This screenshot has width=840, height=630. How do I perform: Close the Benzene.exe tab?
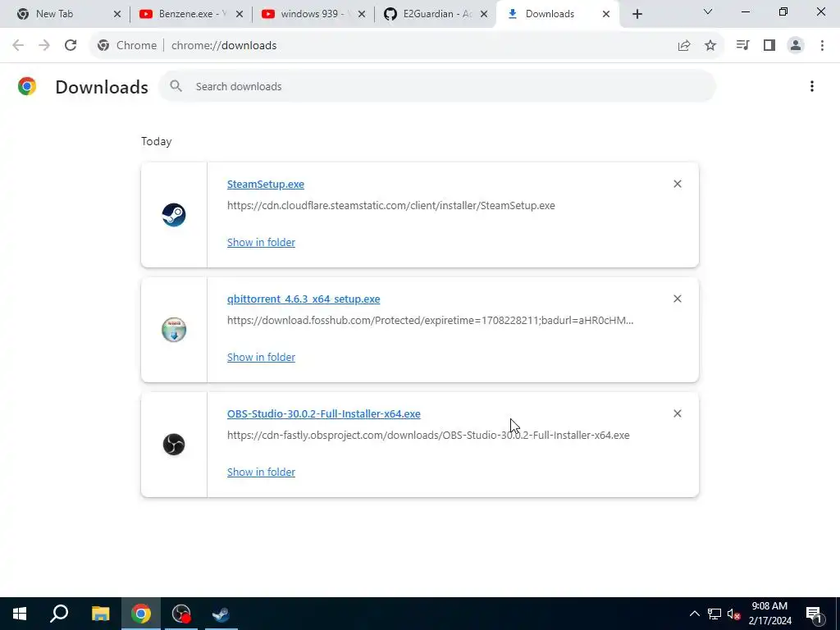point(240,14)
